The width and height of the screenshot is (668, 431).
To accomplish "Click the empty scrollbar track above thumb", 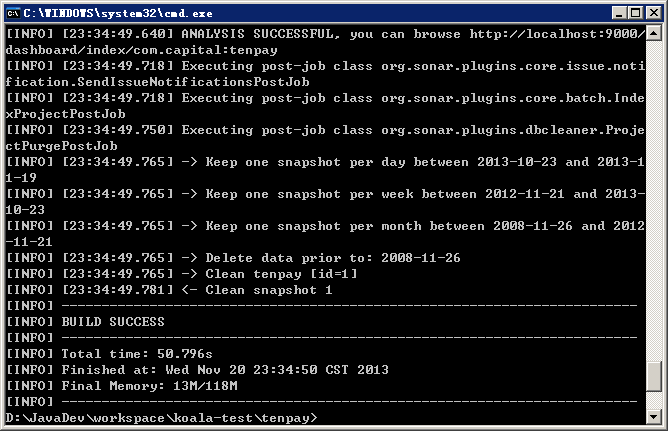I will 654,200.
